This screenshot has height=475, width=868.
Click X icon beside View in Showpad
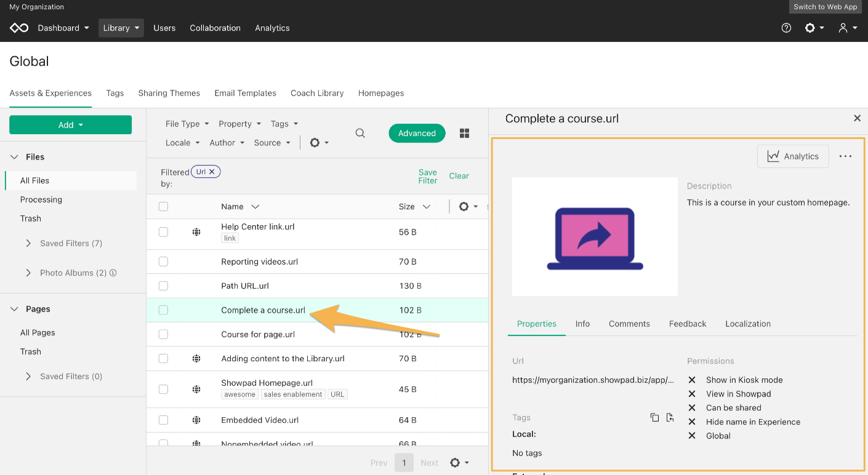point(692,394)
